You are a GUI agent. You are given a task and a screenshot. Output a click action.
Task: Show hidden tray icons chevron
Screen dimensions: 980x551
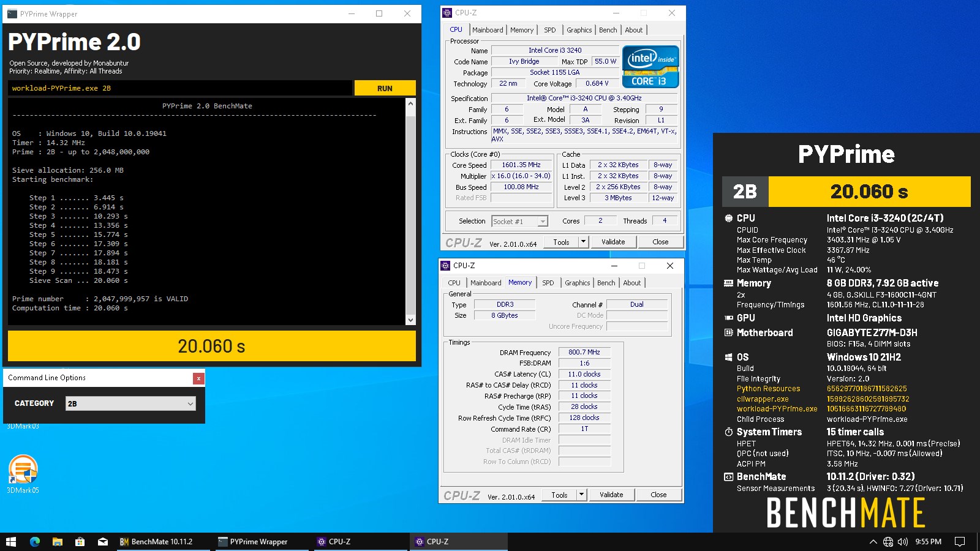point(873,542)
